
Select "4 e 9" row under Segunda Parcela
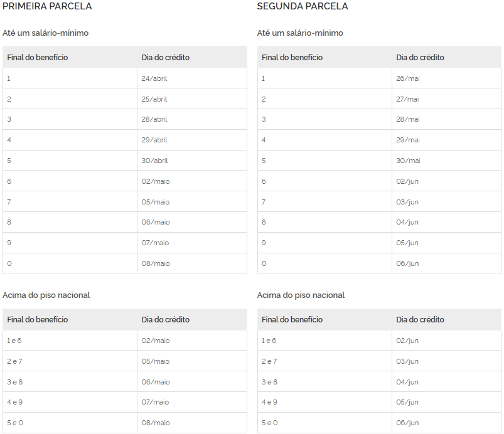(x=269, y=402)
